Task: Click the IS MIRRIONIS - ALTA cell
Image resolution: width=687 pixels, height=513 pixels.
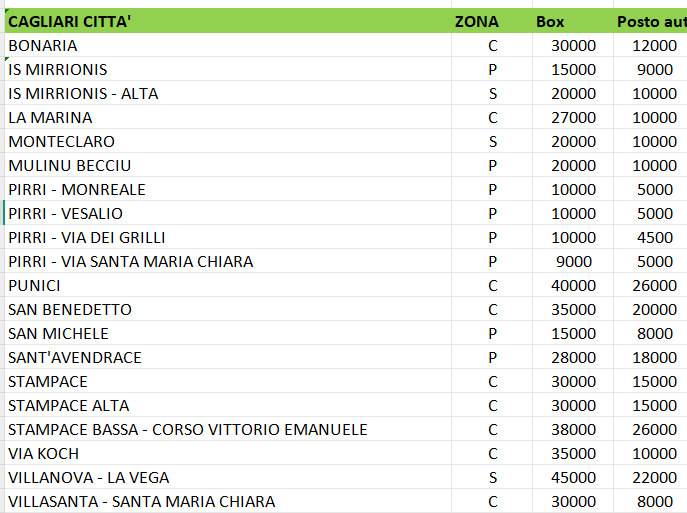Action: 83,93
